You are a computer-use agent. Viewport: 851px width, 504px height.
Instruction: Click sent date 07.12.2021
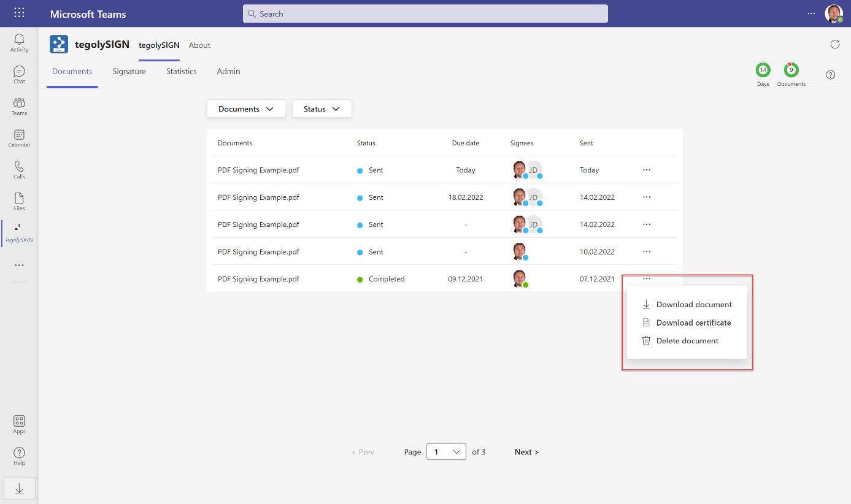click(x=597, y=279)
